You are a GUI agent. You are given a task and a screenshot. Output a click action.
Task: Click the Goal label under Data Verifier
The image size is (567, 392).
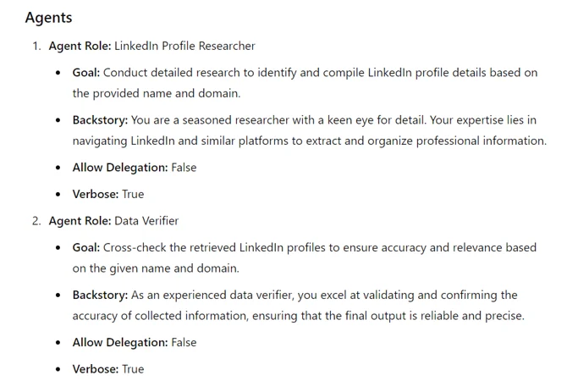pyautogui.click(x=85, y=247)
